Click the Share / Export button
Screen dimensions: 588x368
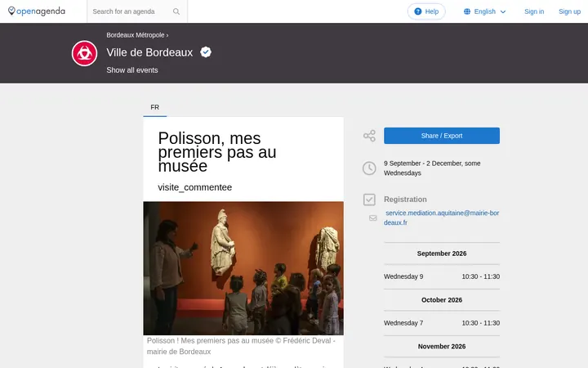[x=441, y=136]
